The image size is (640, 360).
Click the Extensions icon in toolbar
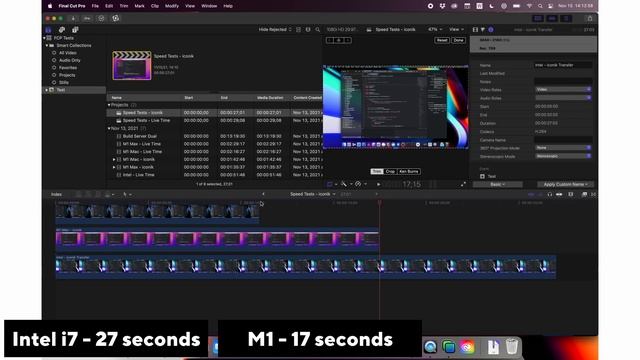[116, 18]
